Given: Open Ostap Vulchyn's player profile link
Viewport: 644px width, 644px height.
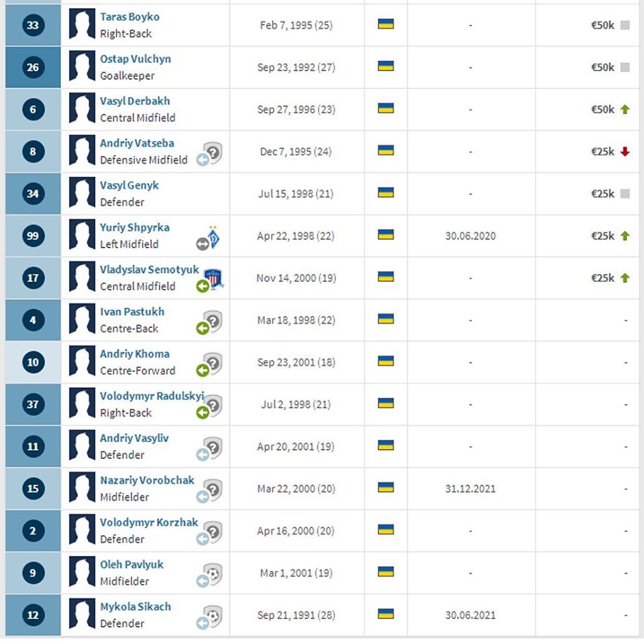Looking at the screenshot, I should (x=136, y=59).
